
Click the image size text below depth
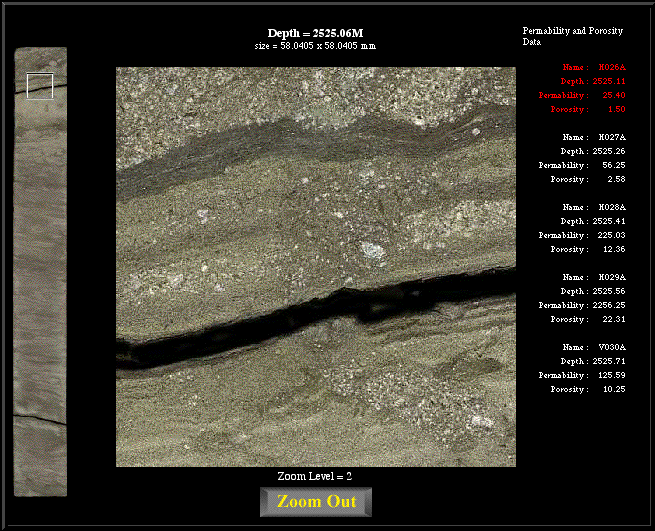click(x=315, y=46)
